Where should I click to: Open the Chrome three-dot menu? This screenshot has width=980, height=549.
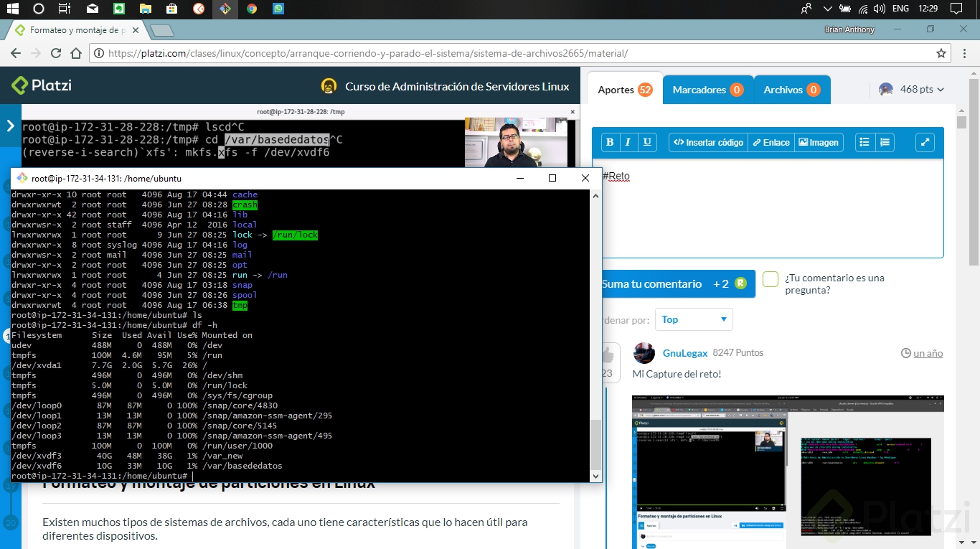coord(963,53)
